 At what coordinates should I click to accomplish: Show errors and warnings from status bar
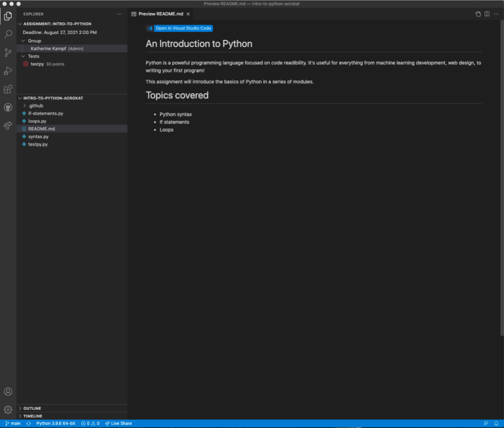click(90, 423)
